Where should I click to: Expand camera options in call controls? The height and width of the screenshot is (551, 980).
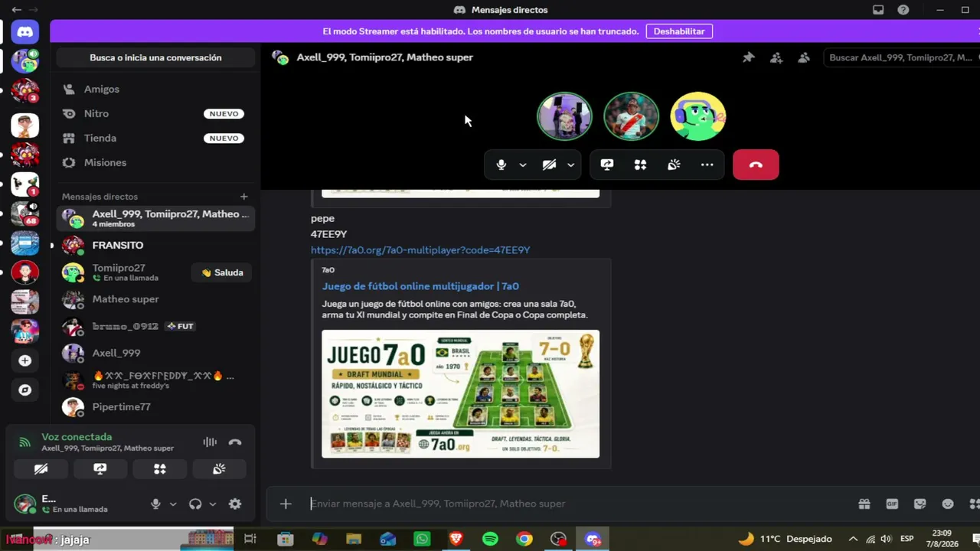(570, 165)
